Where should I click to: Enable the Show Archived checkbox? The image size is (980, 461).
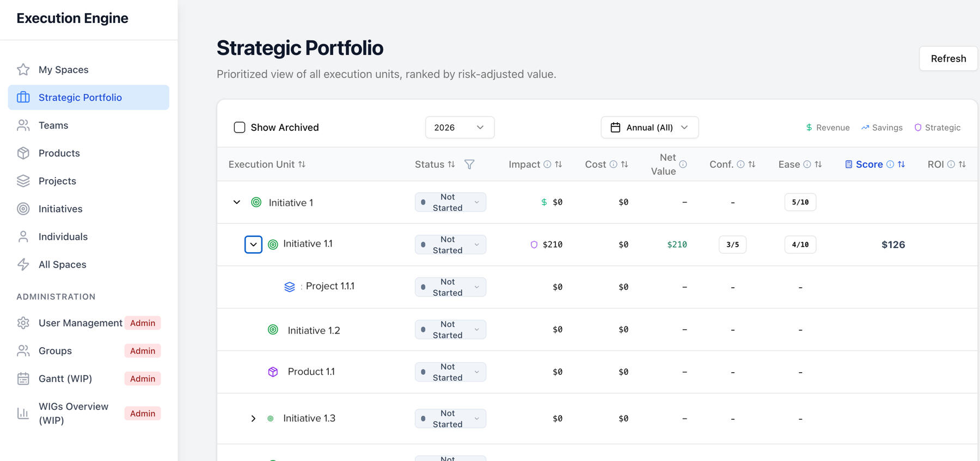point(240,128)
